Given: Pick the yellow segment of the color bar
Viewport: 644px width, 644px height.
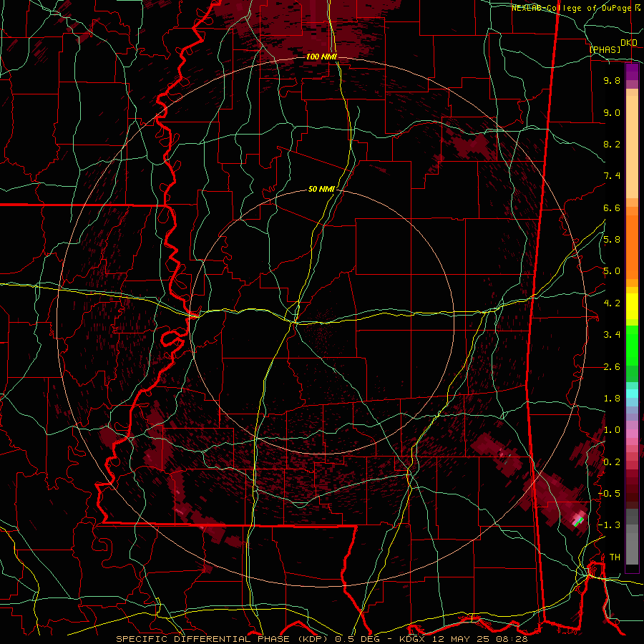Looking at the screenshot, I should coord(632,306).
